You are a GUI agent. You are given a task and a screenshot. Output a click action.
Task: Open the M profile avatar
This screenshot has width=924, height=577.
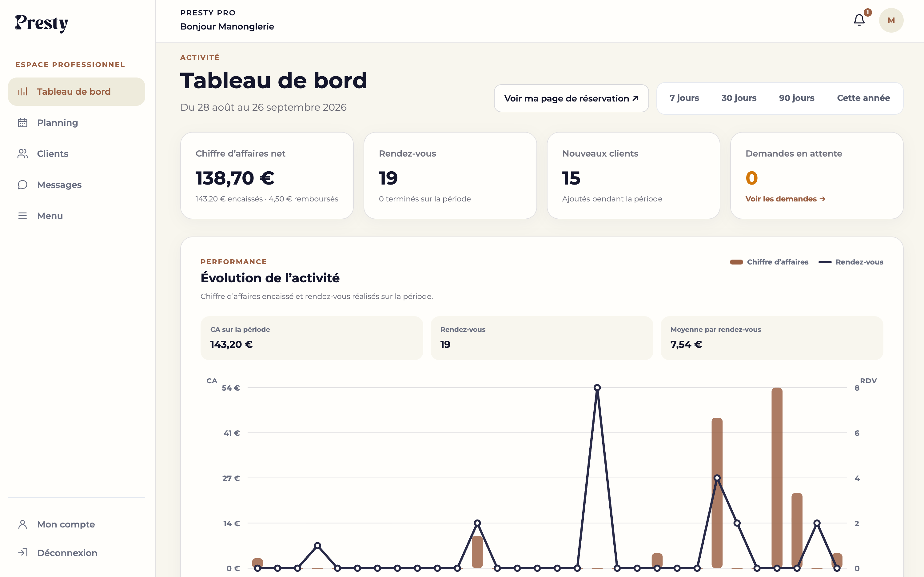click(891, 20)
